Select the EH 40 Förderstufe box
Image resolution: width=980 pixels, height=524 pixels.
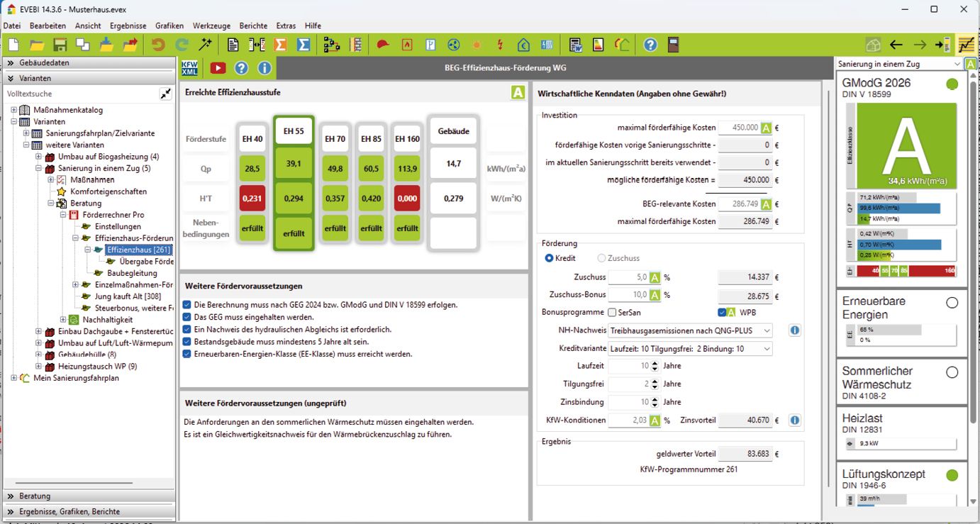pyautogui.click(x=252, y=139)
